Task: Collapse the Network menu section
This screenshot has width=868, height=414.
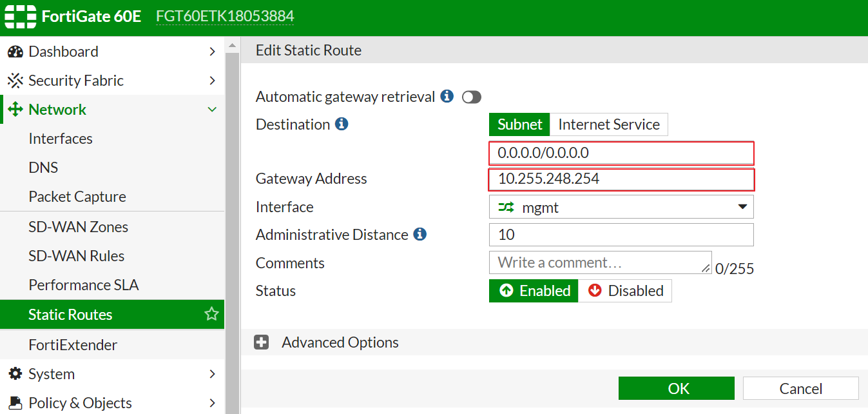Action: point(211,110)
